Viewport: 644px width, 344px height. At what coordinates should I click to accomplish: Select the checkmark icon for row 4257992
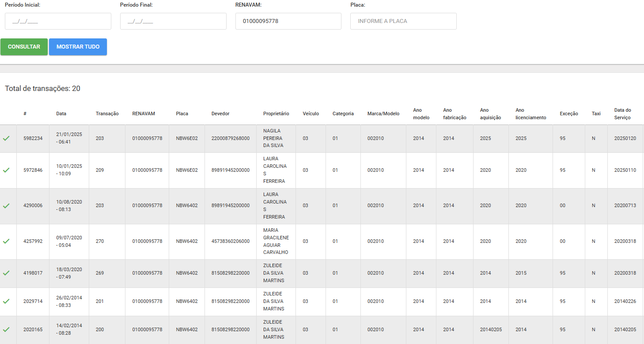click(6, 241)
